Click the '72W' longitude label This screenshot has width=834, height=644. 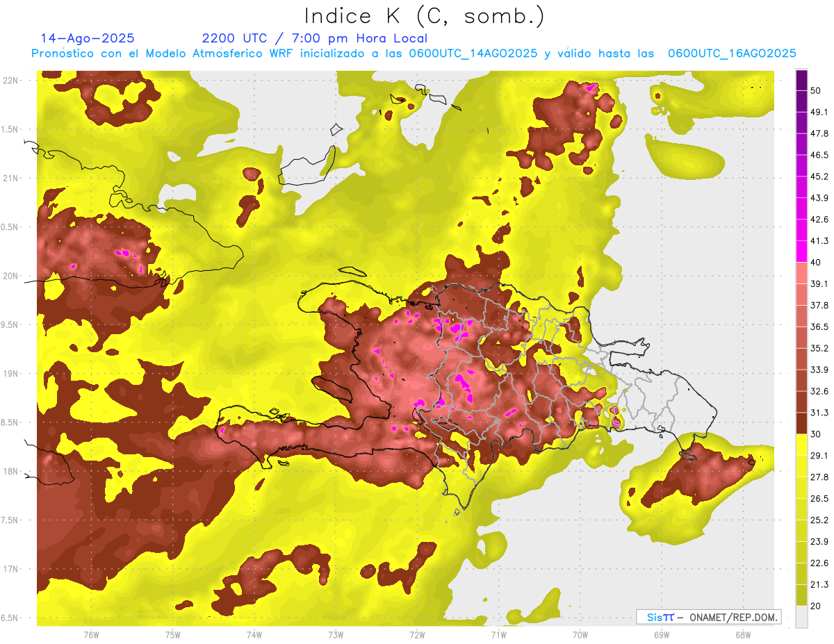point(417,635)
